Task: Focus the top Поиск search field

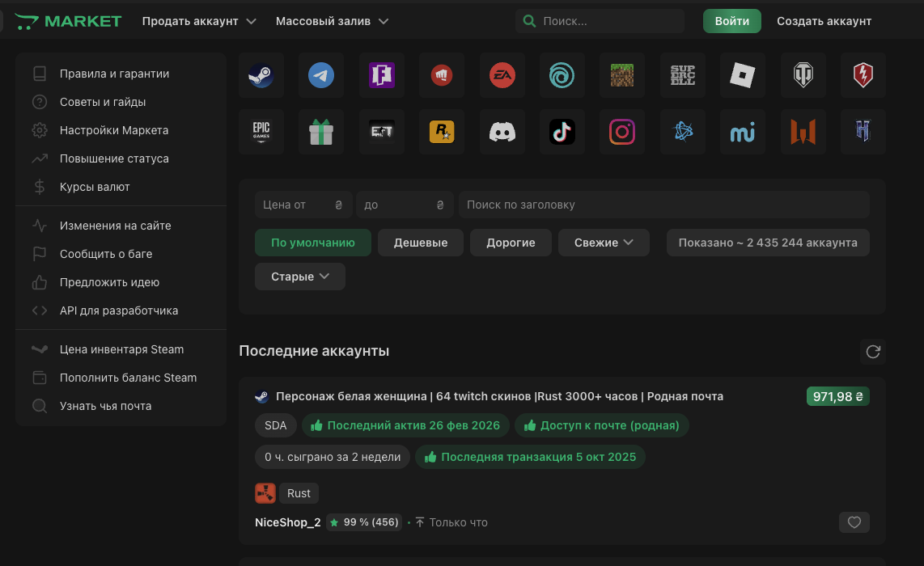Action: click(x=600, y=21)
